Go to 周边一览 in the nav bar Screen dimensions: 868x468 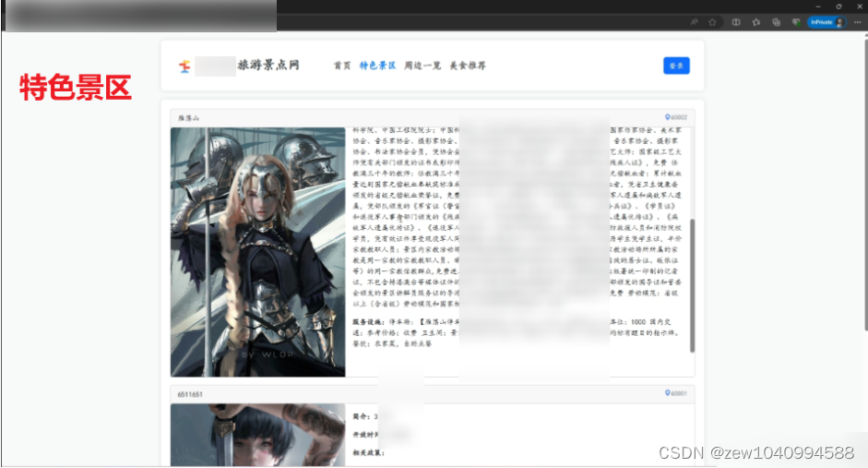[x=422, y=66]
